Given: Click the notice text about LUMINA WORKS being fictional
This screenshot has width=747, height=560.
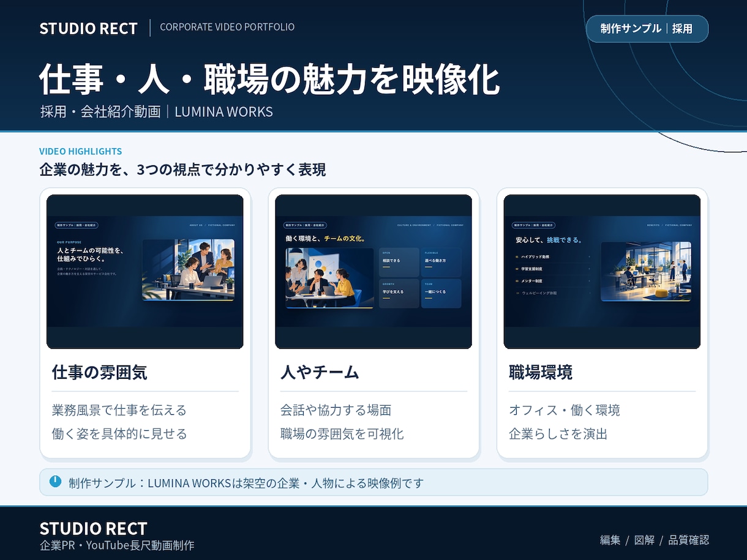Looking at the screenshot, I should pyautogui.click(x=246, y=483).
